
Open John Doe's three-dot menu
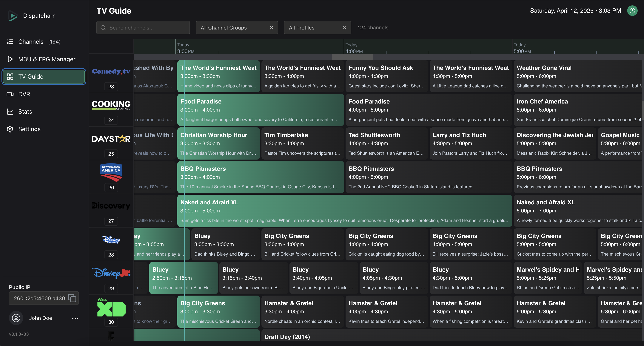(75, 318)
